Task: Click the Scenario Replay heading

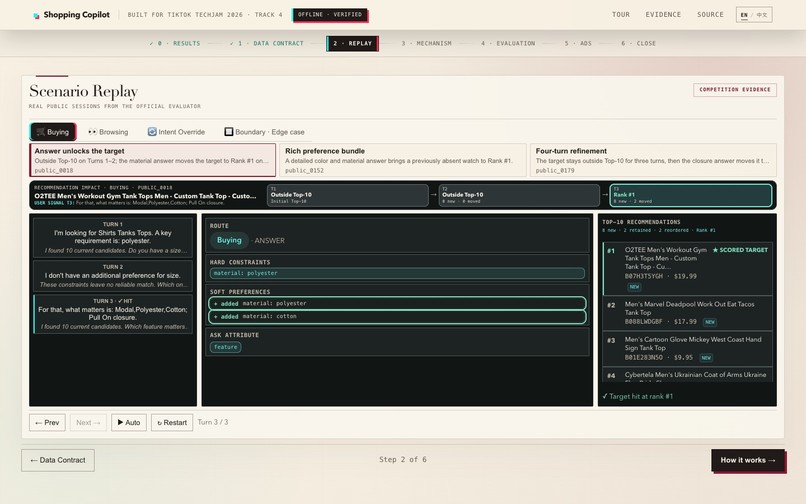Action: click(x=83, y=91)
